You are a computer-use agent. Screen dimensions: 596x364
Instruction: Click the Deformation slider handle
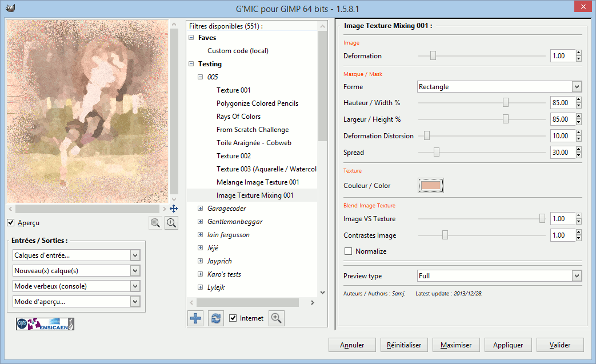[x=433, y=56]
